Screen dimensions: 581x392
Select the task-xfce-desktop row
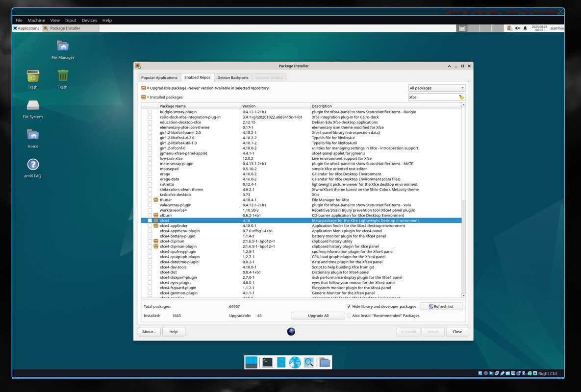(x=301, y=195)
